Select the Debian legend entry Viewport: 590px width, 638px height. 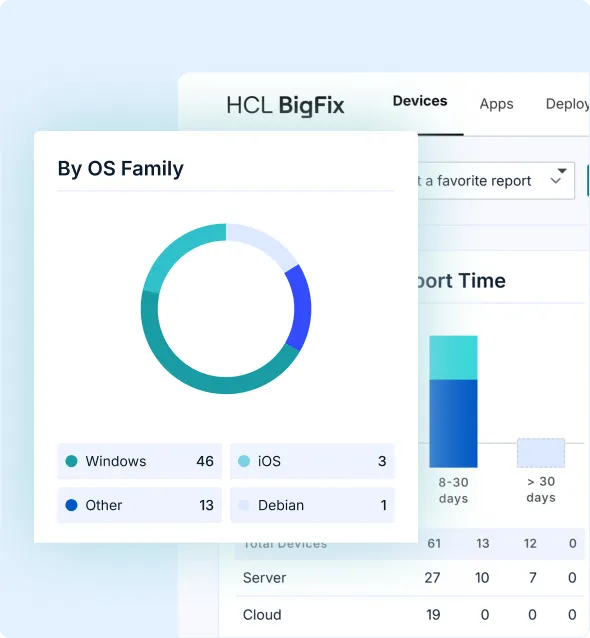(312, 505)
